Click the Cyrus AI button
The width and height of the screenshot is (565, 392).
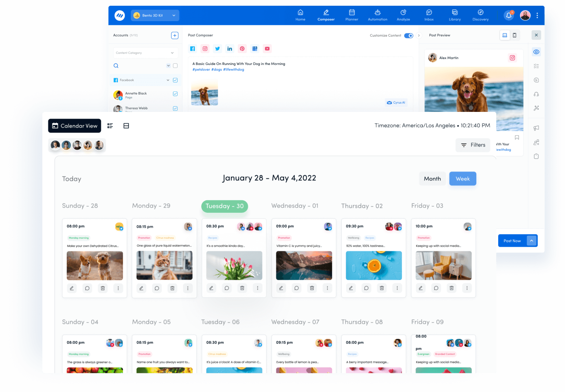pyautogui.click(x=396, y=103)
